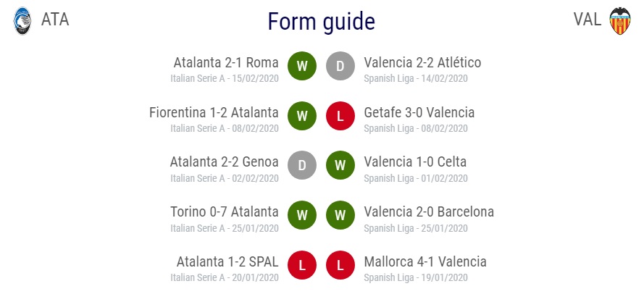Click the Form guide heading
The height and width of the screenshot is (302, 644).
[x=322, y=22]
